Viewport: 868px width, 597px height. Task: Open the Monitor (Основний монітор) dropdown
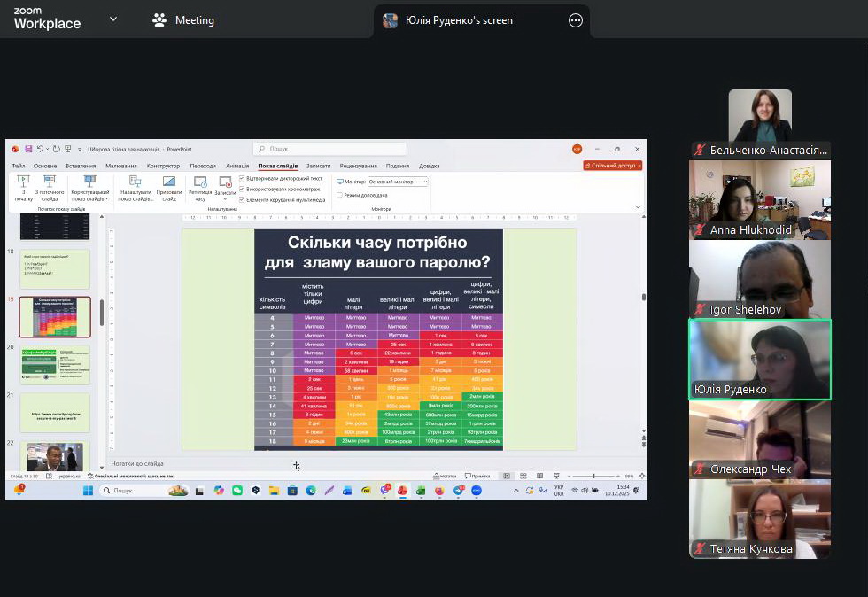pos(397,182)
